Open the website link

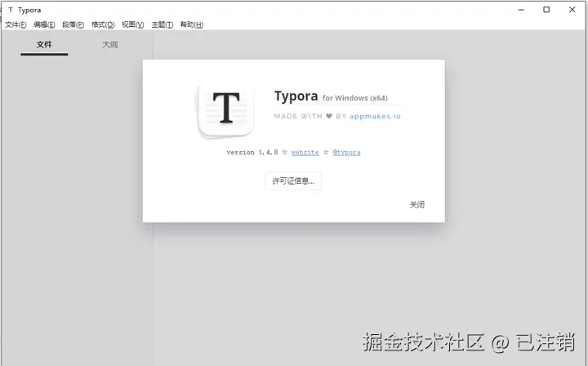pos(305,152)
